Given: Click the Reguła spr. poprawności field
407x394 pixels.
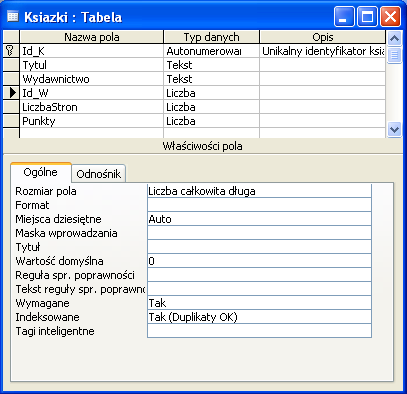Looking at the screenshot, I should (259, 275).
